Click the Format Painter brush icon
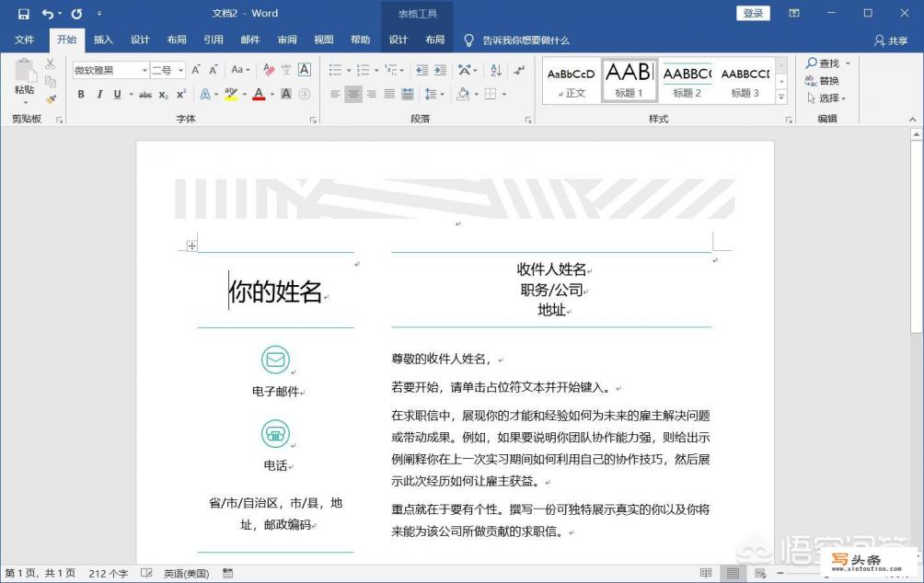Viewport: 924px width, 583px height. (52, 99)
